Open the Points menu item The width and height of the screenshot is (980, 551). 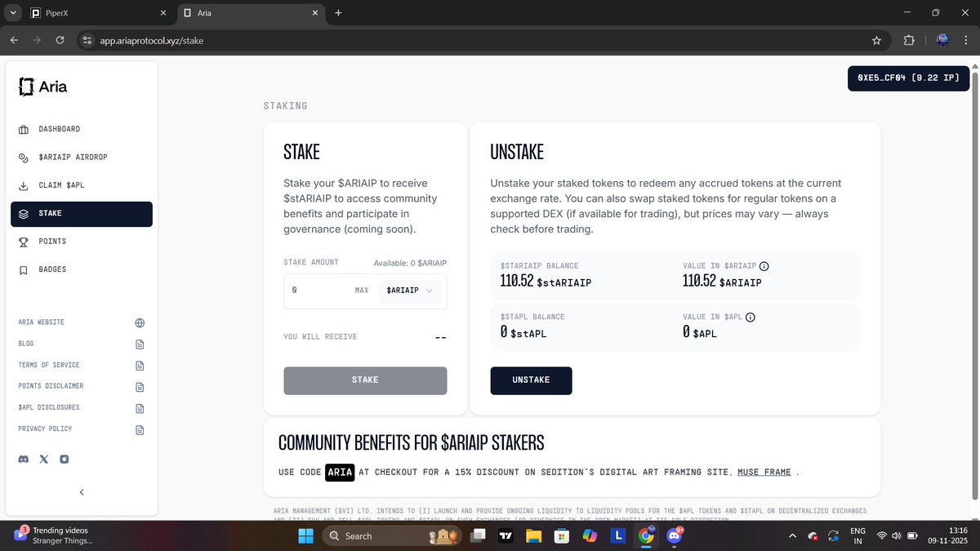(82, 242)
